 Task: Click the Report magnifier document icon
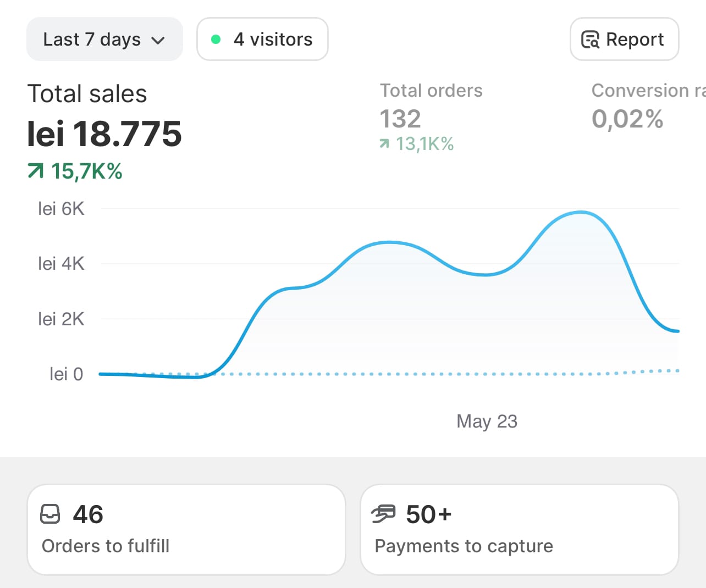[590, 40]
